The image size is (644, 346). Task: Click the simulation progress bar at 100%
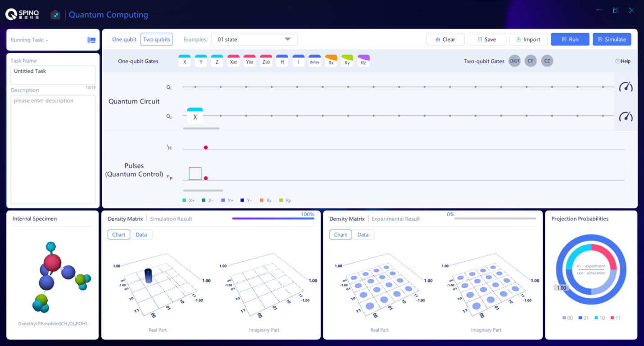click(273, 219)
